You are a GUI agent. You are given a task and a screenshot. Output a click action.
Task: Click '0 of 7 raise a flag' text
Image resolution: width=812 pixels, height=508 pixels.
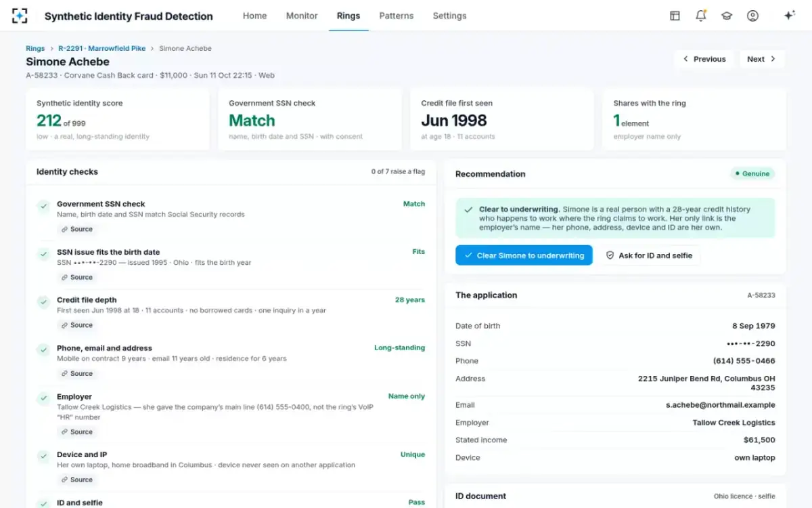click(x=398, y=171)
